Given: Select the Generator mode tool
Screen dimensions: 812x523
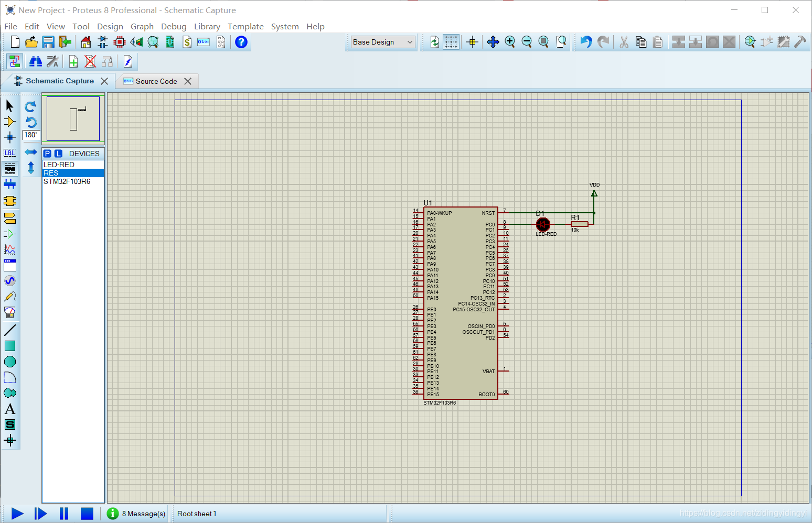Looking at the screenshot, I should pyautogui.click(x=9, y=281).
